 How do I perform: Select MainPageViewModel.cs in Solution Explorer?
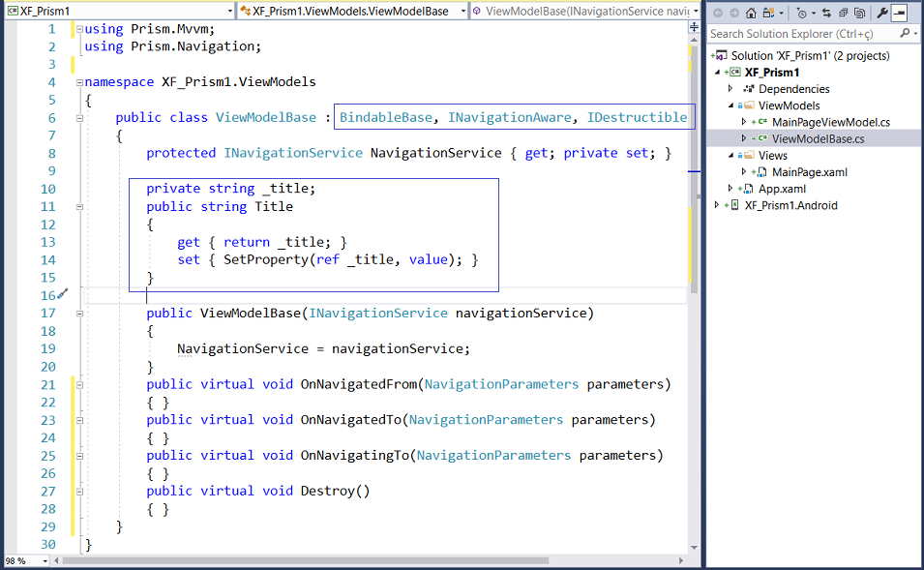pyautogui.click(x=830, y=122)
